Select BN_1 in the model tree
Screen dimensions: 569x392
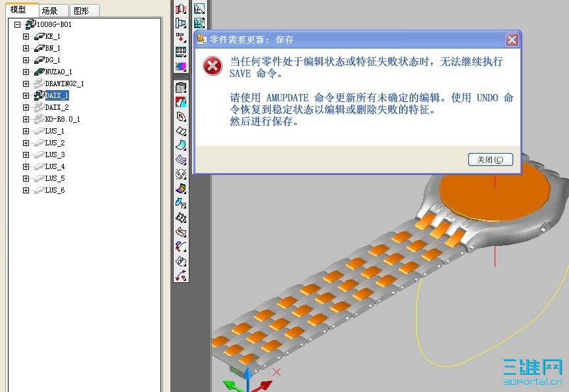coord(53,48)
